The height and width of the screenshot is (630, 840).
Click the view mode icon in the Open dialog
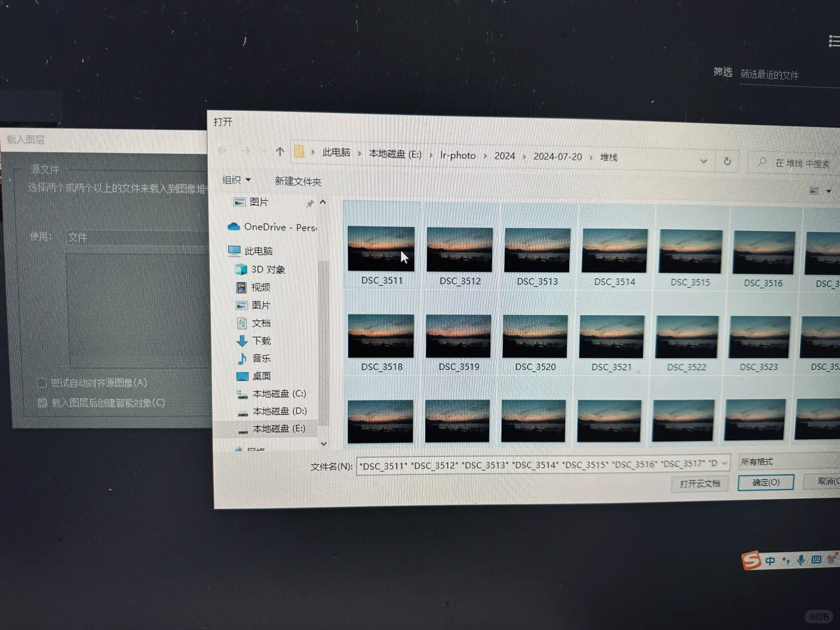pyautogui.click(x=814, y=191)
